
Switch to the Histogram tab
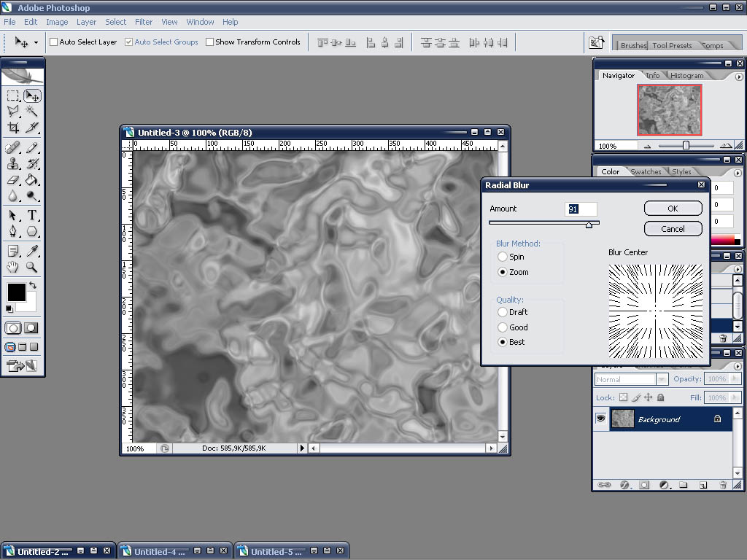(x=686, y=76)
